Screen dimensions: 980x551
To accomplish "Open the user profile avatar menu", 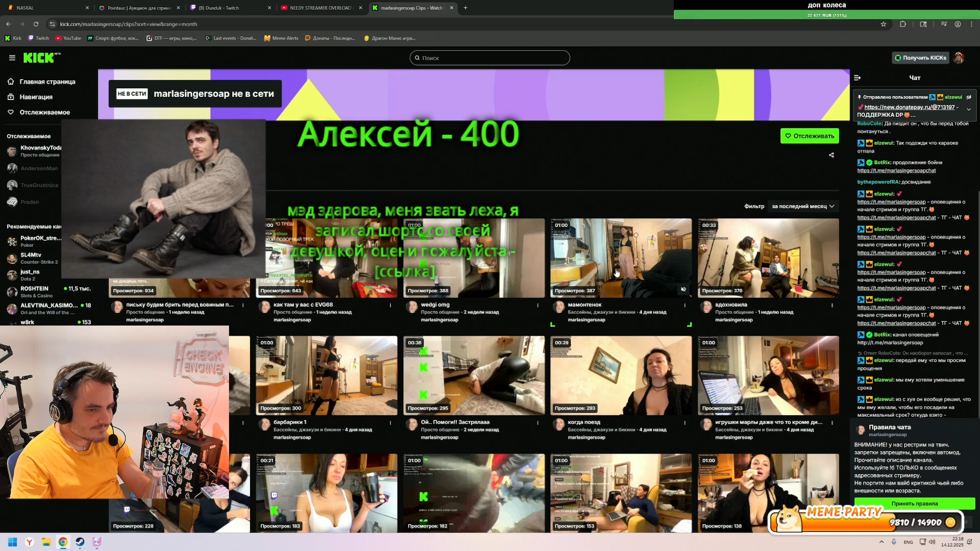I will [x=959, y=58].
